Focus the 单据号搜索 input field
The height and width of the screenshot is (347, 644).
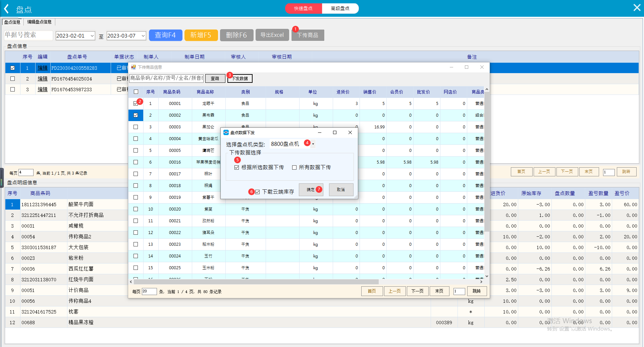tap(29, 35)
